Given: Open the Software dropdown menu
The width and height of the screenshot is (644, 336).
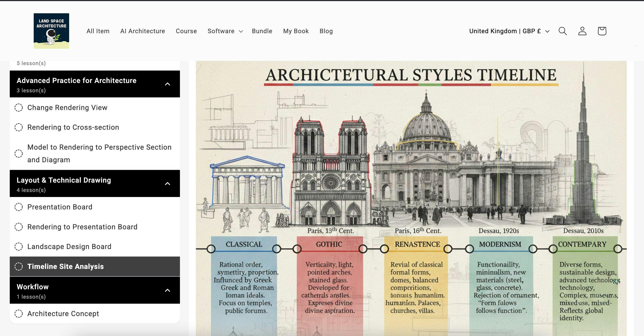Looking at the screenshot, I should click(x=225, y=31).
